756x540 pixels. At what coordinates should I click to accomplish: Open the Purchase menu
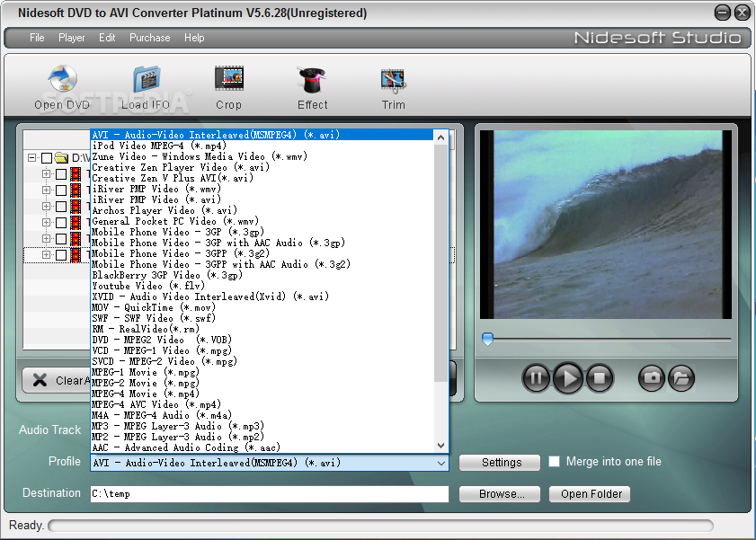149,38
